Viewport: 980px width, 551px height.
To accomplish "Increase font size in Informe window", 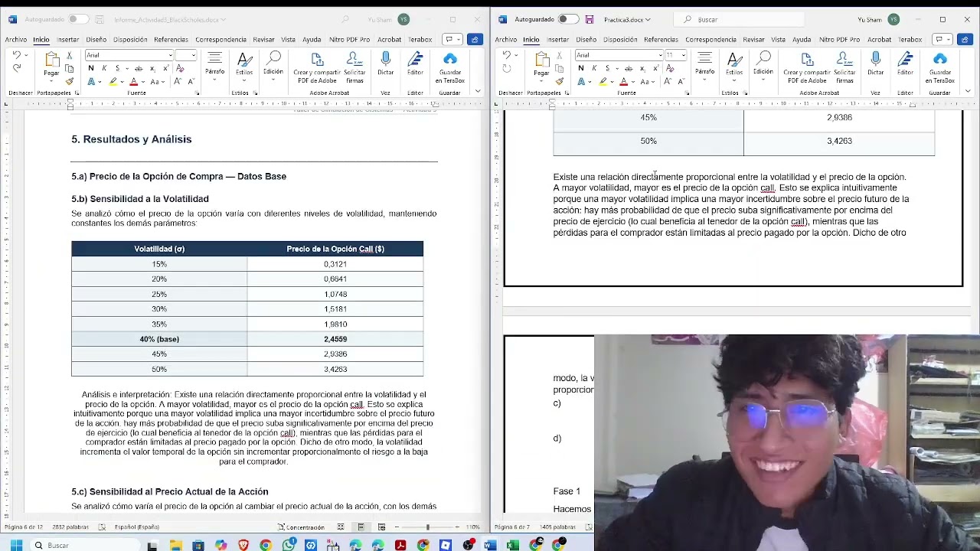I will pos(178,81).
